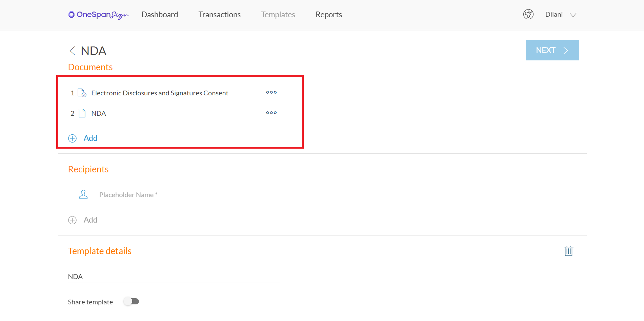The width and height of the screenshot is (644, 321).
Task: Click the template name field showing NDA
Action: [173, 277]
